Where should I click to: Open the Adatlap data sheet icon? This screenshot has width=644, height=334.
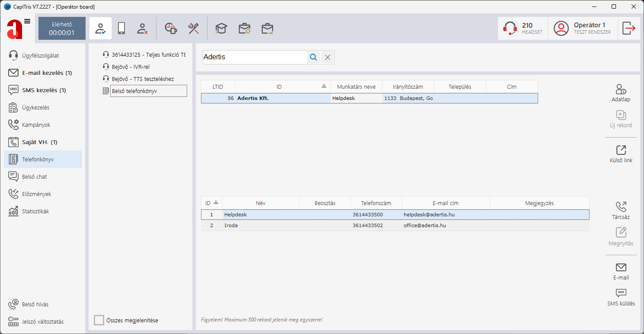coord(621,90)
